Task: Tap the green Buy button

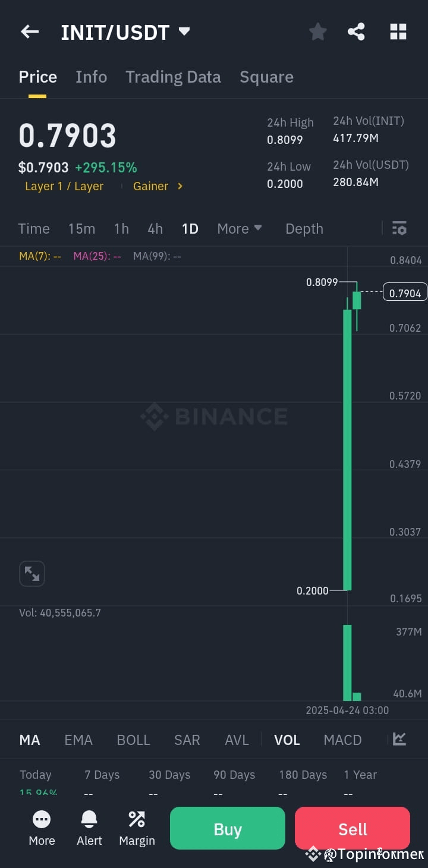Action: coord(228,828)
